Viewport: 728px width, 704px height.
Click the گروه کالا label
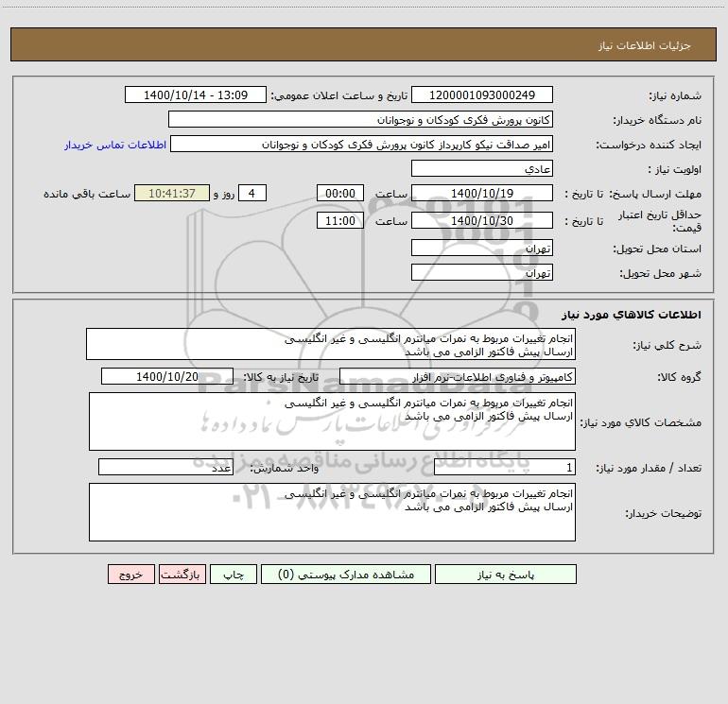(x=679, y=377)
